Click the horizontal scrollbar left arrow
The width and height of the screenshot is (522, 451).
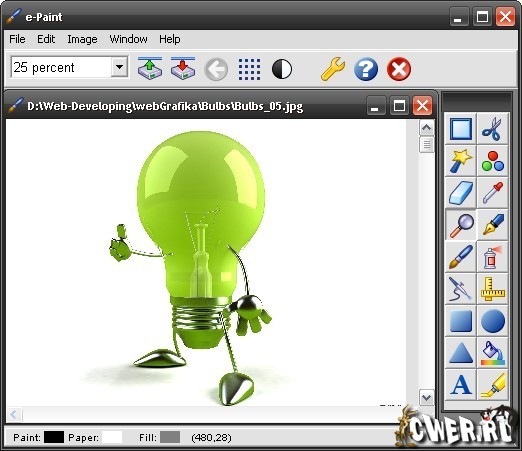pyautogui.click(x=14, y=415)
